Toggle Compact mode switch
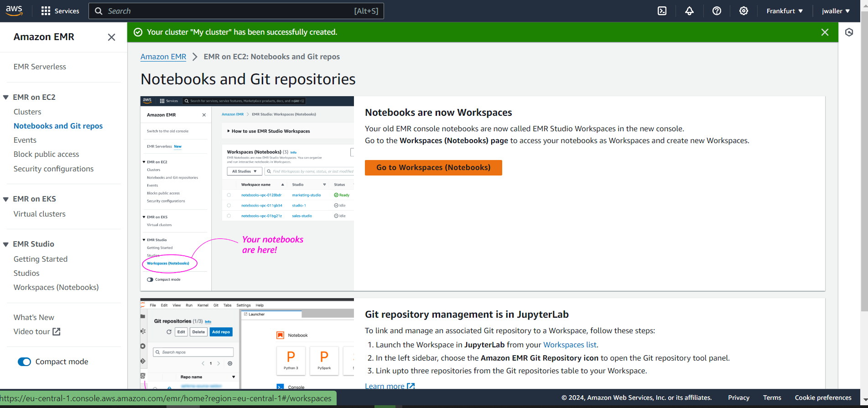The image size is (868, 408). (x=24, y=362)
